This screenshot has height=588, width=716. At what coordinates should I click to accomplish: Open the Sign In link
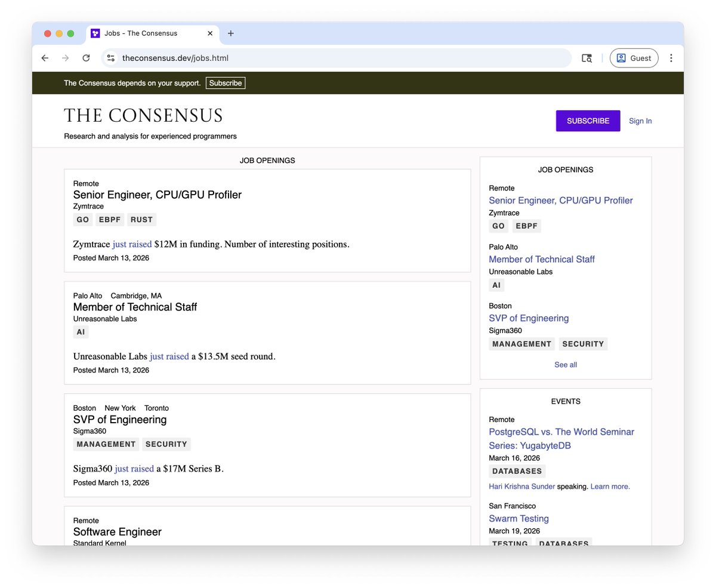(640, 121)
